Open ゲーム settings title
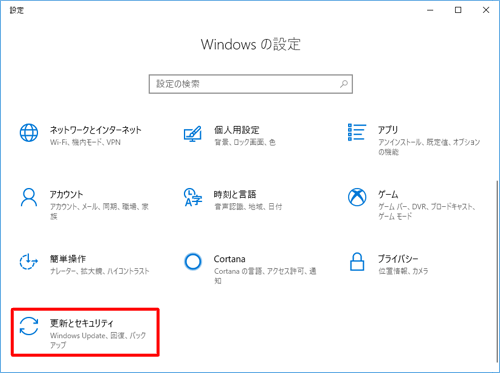The height and width of the screenshot is (373, 500). click(388, 194)
